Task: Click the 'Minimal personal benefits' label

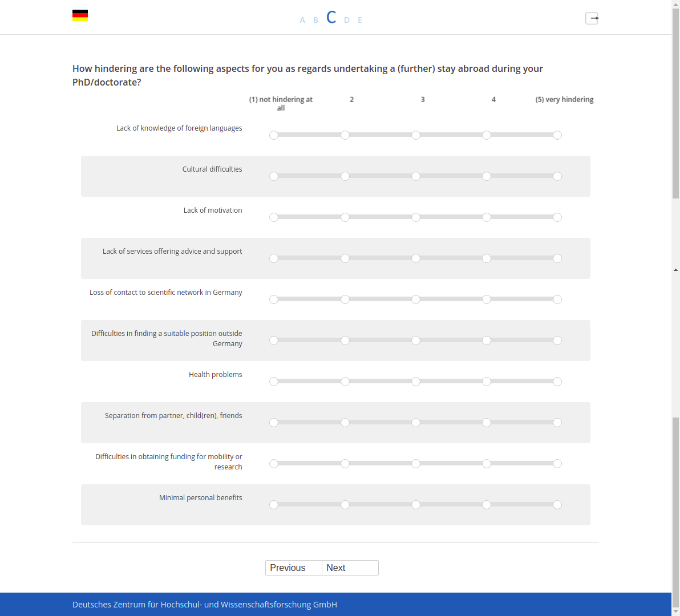Action: (x=201, y=498)
